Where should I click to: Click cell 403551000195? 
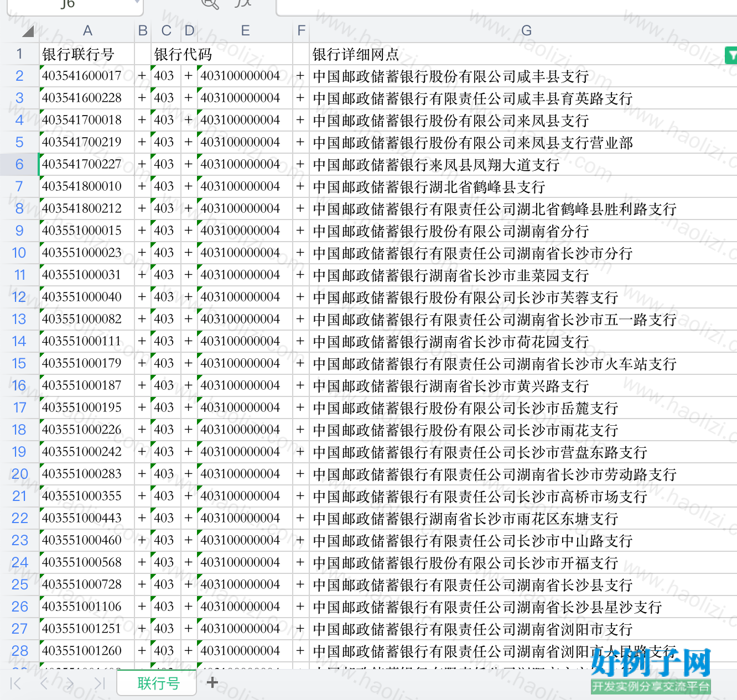click(87, 408)
